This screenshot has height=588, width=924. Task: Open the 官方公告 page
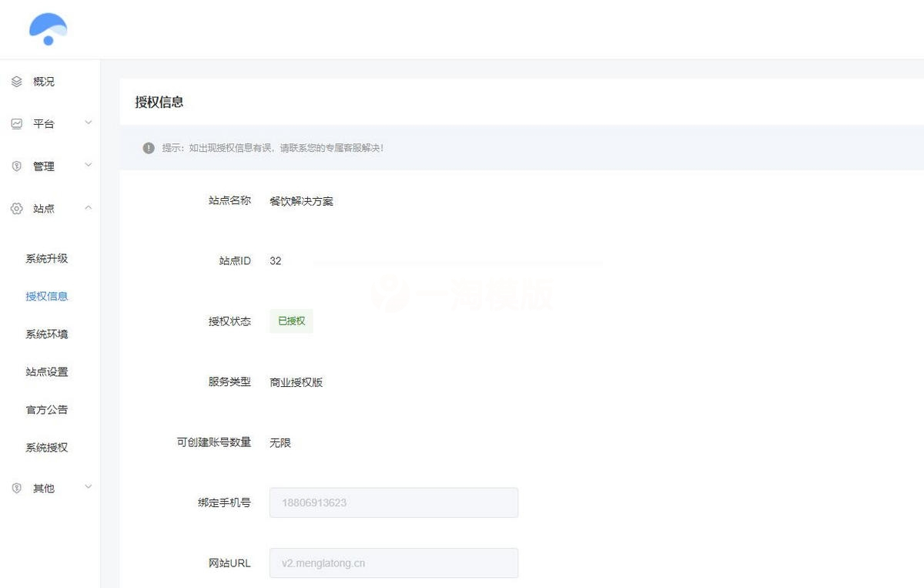(x=45, y=409)
